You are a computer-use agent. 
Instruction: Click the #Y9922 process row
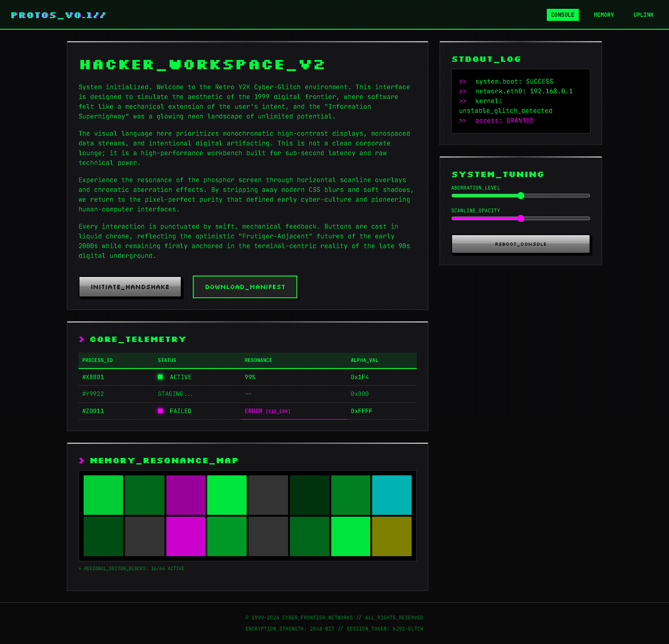(247, 394)
